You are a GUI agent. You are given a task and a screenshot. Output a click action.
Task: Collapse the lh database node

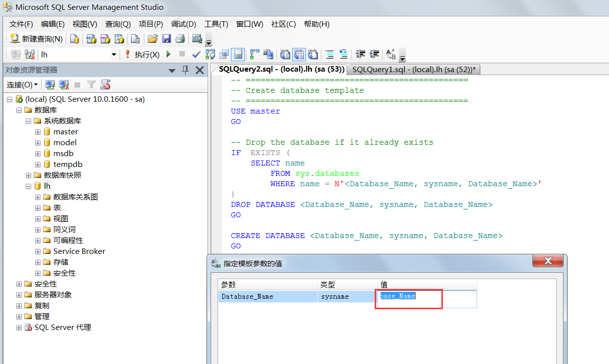(x=28, y=186)
